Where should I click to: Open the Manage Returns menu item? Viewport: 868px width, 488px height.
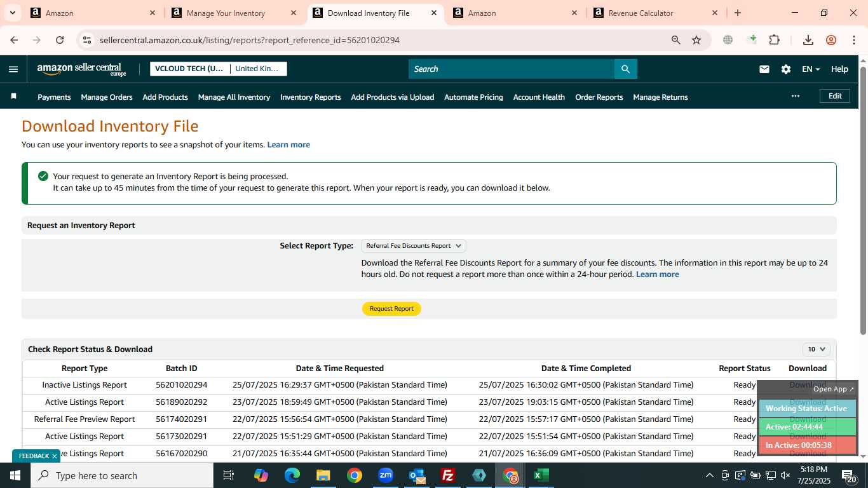tap(660, 97)
